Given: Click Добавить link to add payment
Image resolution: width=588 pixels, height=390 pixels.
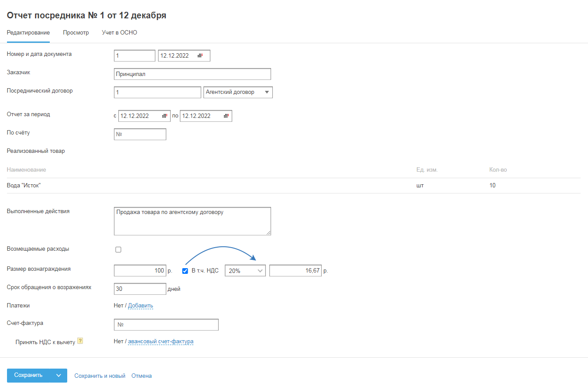Looking at the screenshot, I should (141, 306).
